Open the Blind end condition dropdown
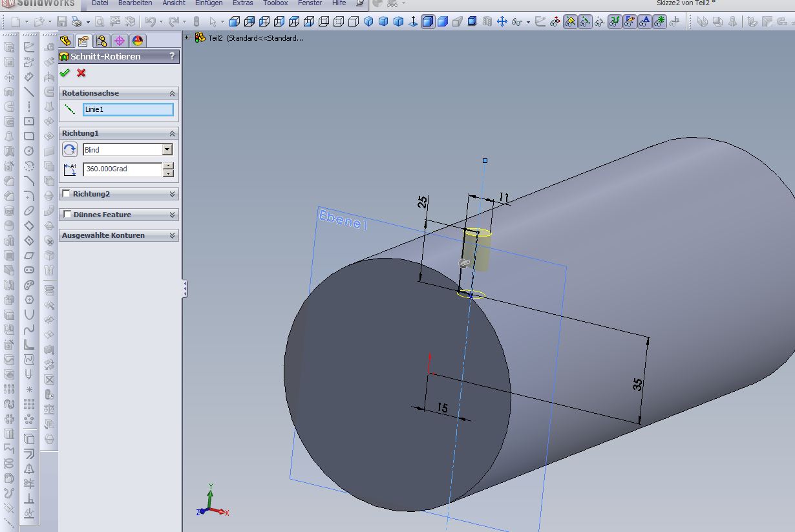Screen dimensions: 795x532 pos(167,150)
